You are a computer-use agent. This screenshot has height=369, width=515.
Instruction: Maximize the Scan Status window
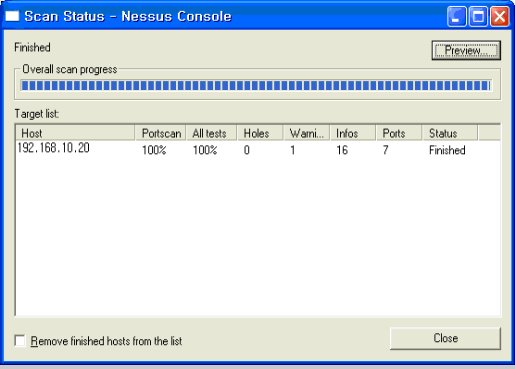tap(478, 16)
